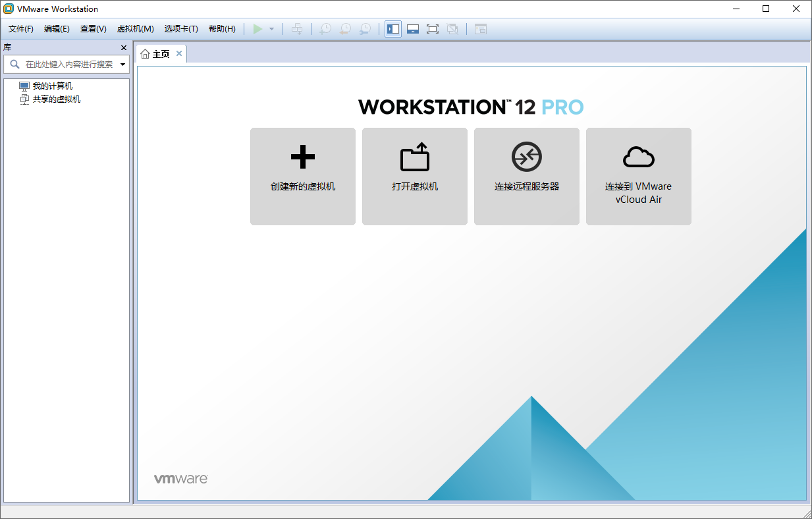
Task: Switch to the 主页 tab
Action: pyautogui.click(x=160, y=53)
